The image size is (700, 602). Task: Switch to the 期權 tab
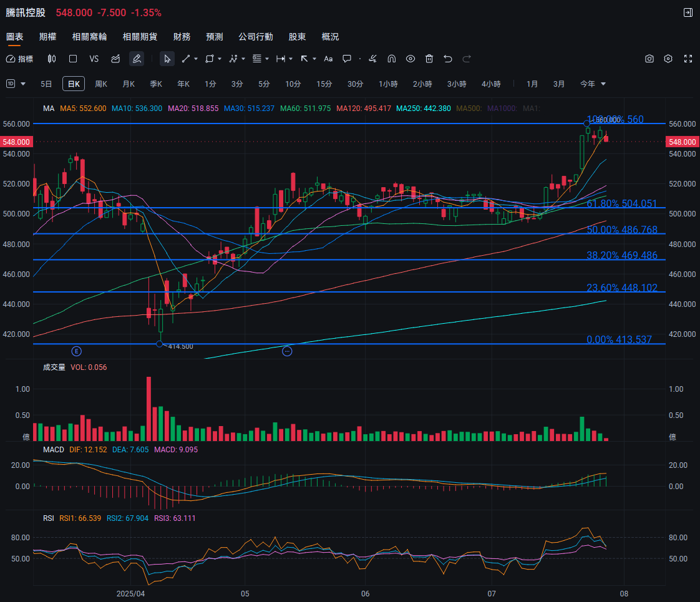click(x=47, y=37)
